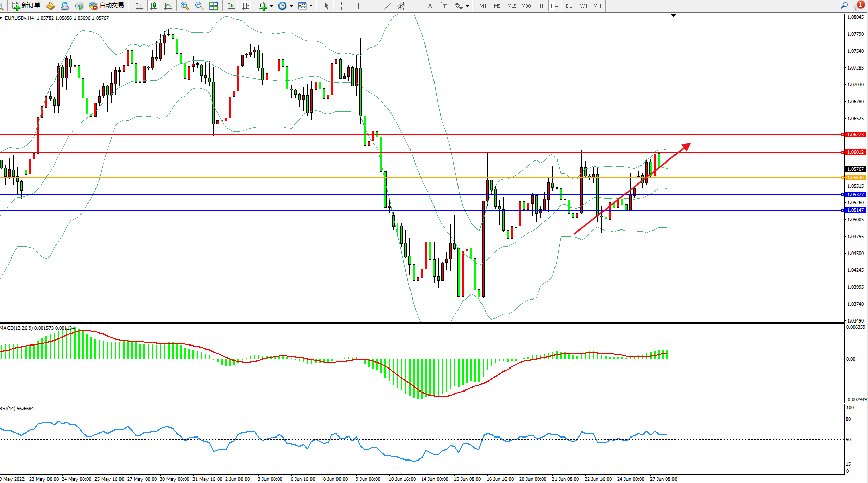Select the Fibonacci retracement tool
Image resolution: width=868 pixels, height=483 pixels.
[x=416, y=6]
